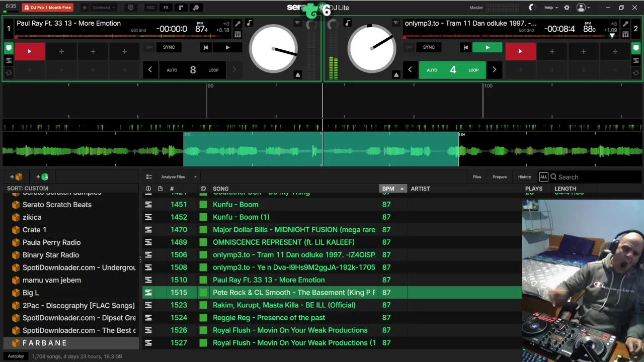Toggle library list view icon

[x=149, y=177]
